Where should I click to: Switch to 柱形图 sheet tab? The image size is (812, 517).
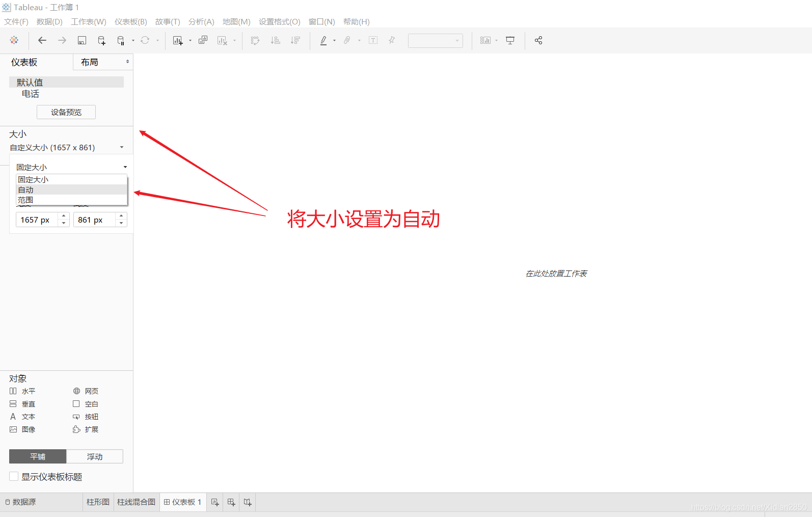point(98,502)
